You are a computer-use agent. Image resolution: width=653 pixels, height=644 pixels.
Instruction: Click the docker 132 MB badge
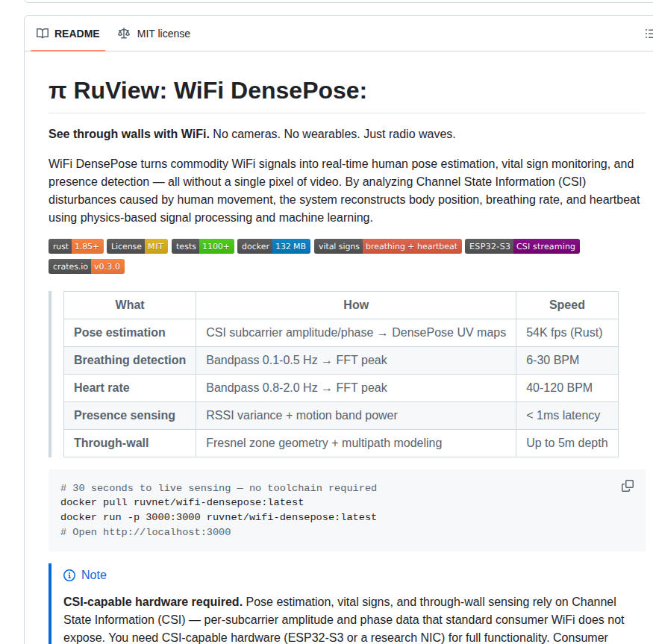coord(274,246)
